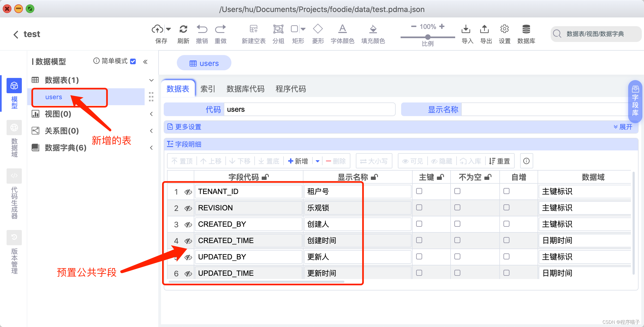
Task: Expand the 视图(0) tree node
Action: click(x=151, y=114)
